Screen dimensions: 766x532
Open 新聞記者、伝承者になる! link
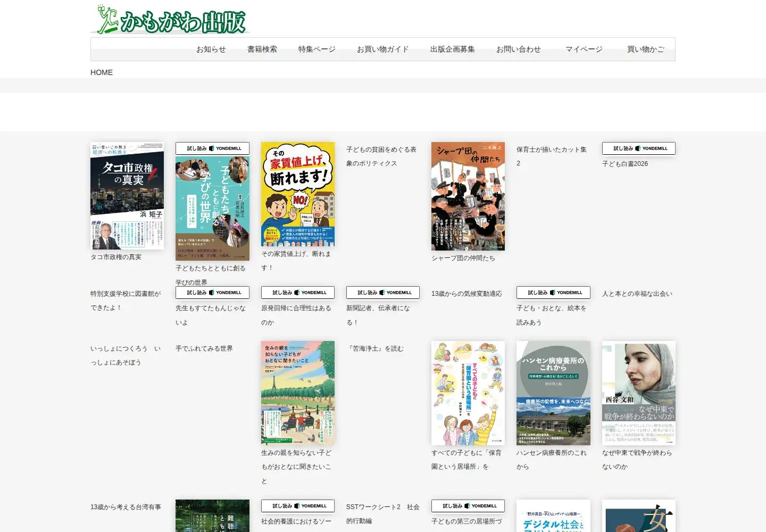pyautogui.click(x=378, y=315)
